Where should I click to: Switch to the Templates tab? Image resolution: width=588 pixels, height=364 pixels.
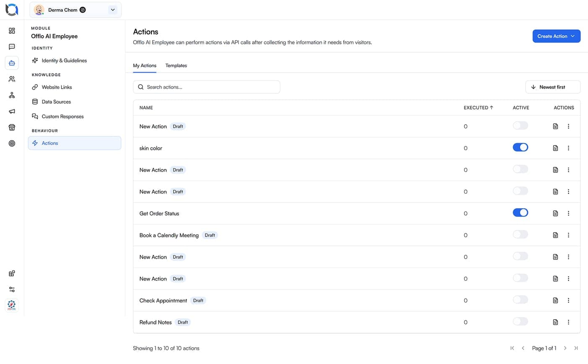[176, 65]
